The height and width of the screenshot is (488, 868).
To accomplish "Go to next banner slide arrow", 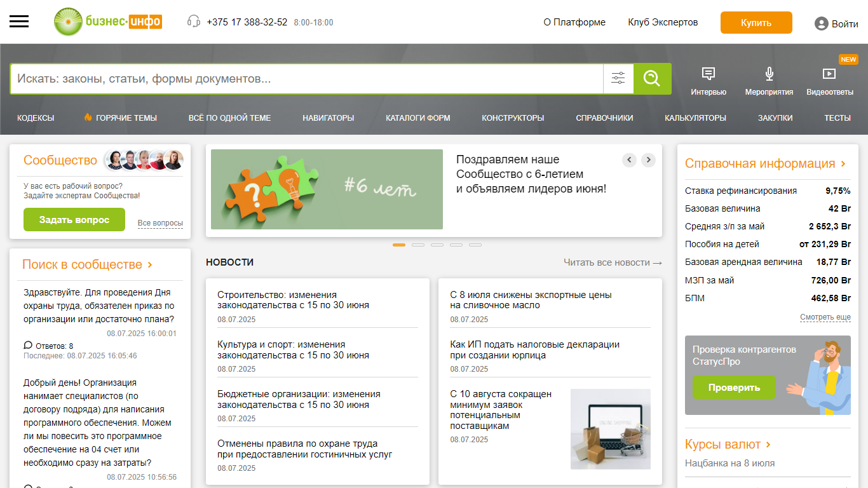I will (648, 160).
